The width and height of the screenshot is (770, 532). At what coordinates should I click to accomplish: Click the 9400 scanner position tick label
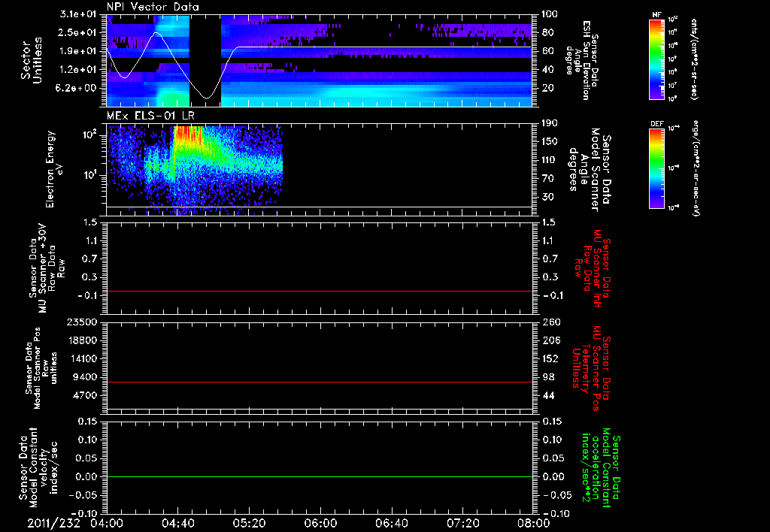(x=86, y=377)
